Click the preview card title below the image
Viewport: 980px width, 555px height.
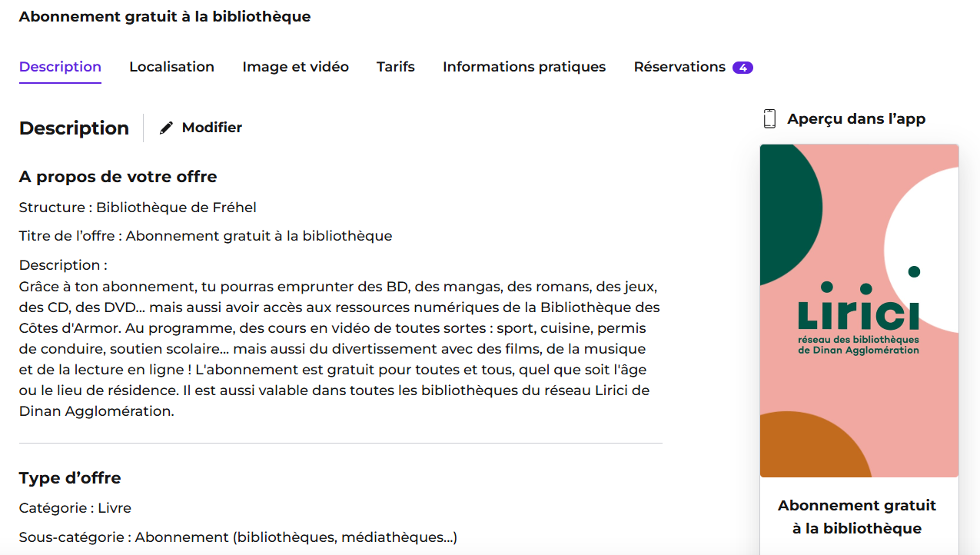857,517
